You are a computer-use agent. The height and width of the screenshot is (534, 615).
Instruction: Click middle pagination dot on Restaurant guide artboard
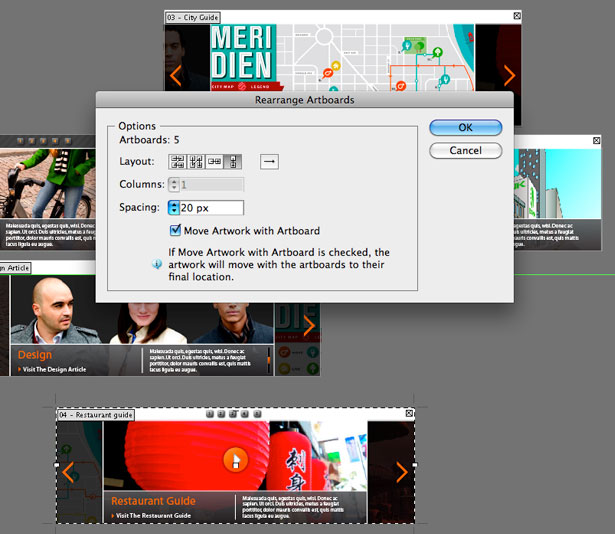[x=233, y=414]
